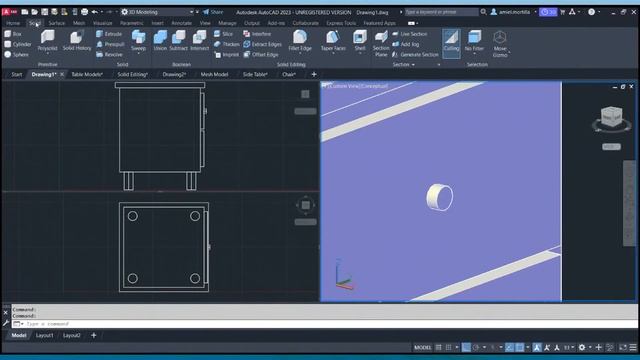Expand the Fillet Edge dropdown arrow

tap(300, 53)
